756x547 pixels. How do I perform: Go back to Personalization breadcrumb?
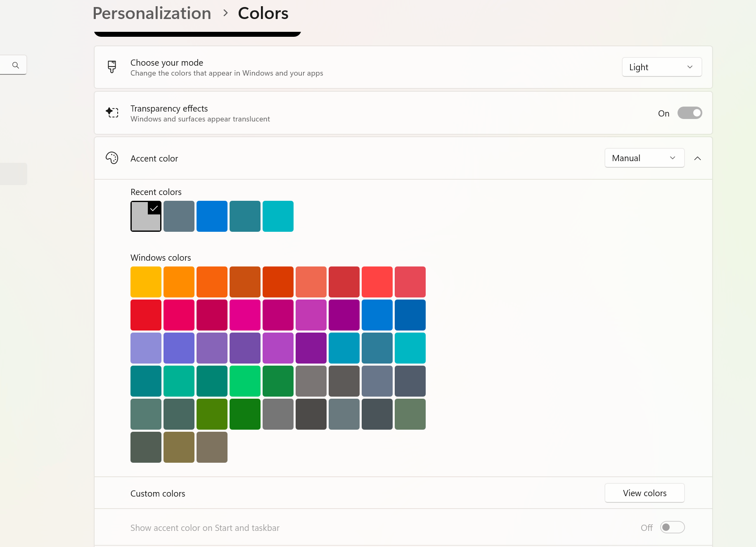152,14
